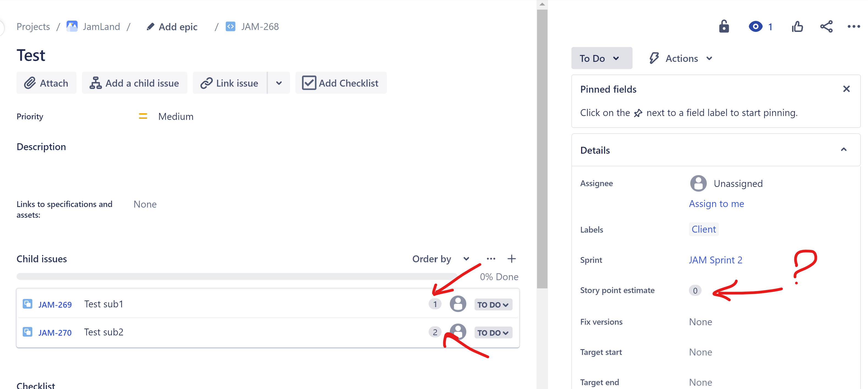The width and height of the screenshot is (868, 389).
Task: Open the Order by dropdown
Action: pos(441,259)
